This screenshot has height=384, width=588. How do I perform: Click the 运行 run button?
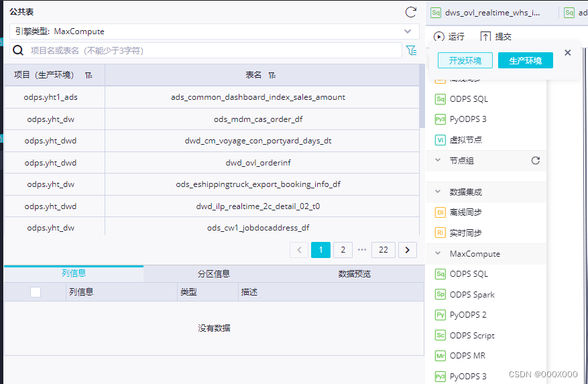click(449, 36)
